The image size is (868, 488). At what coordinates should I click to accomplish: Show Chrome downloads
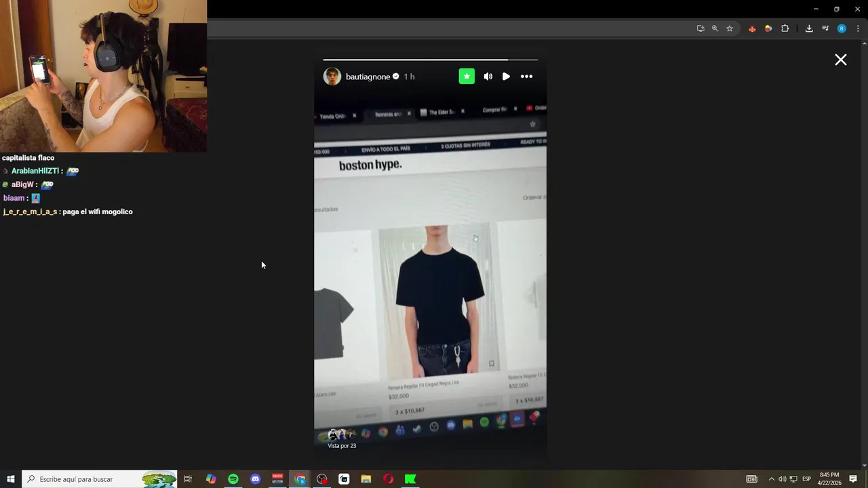point(809,28)
